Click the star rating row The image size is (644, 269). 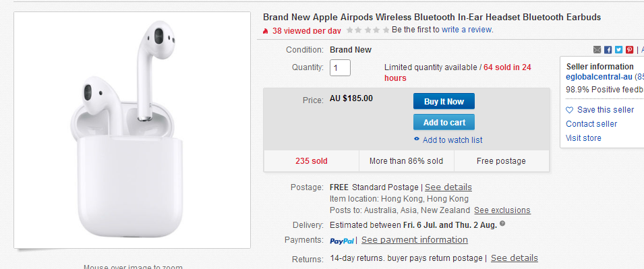click(368, 30)
